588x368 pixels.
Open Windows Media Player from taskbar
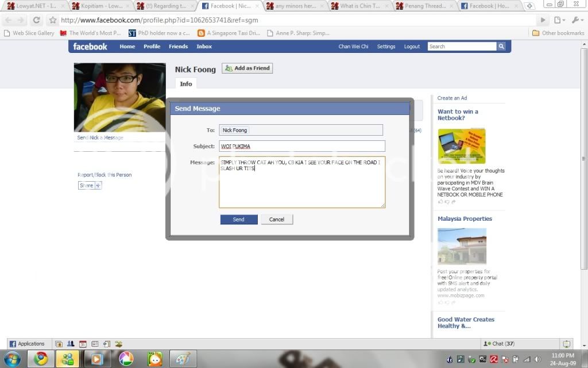(x=96, y=359)
